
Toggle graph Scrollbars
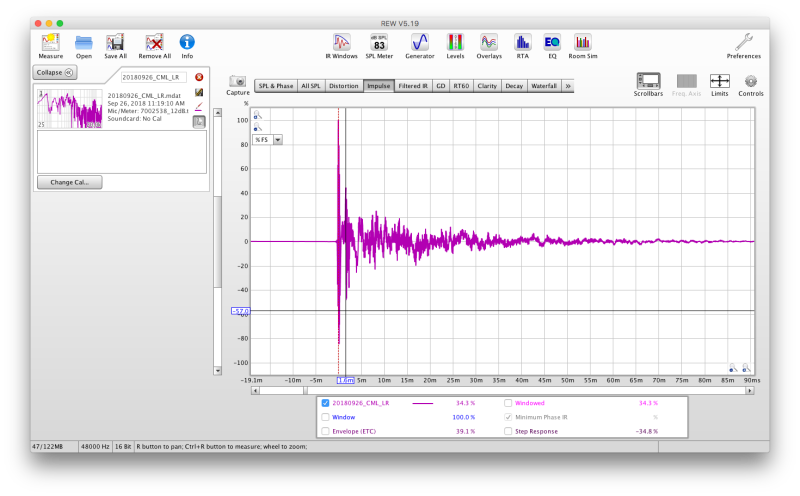coord(648,85)
